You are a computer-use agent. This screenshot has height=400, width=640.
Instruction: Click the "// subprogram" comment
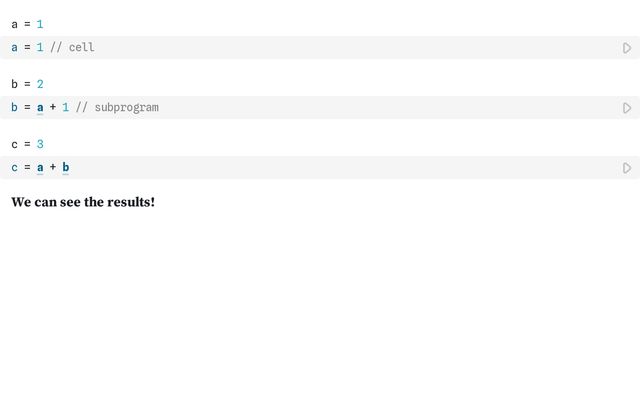point(117,108)
